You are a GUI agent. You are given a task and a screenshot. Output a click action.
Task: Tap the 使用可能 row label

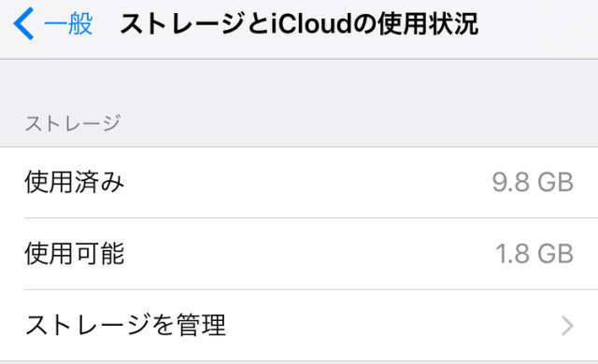click(x=75, y=254)
